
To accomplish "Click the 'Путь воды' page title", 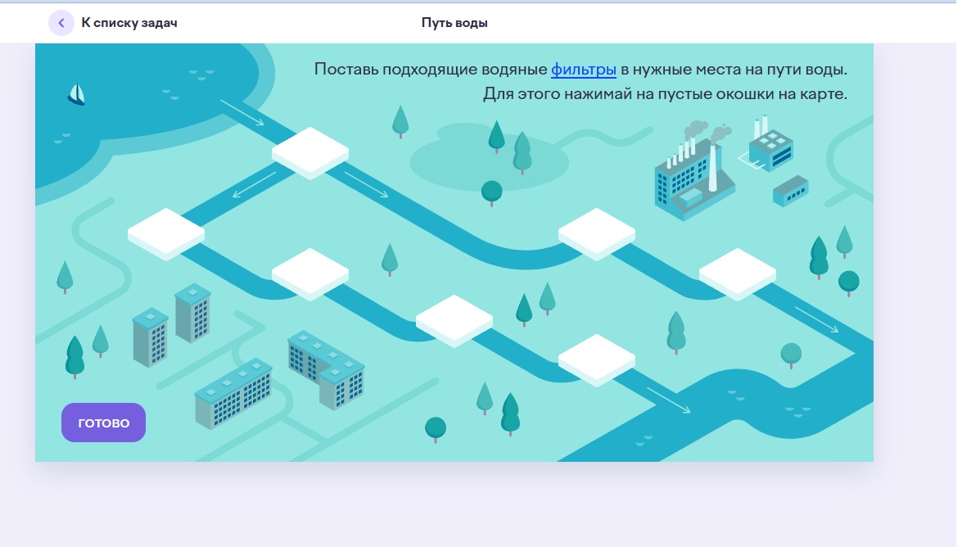I will click(x=454, y=23).
